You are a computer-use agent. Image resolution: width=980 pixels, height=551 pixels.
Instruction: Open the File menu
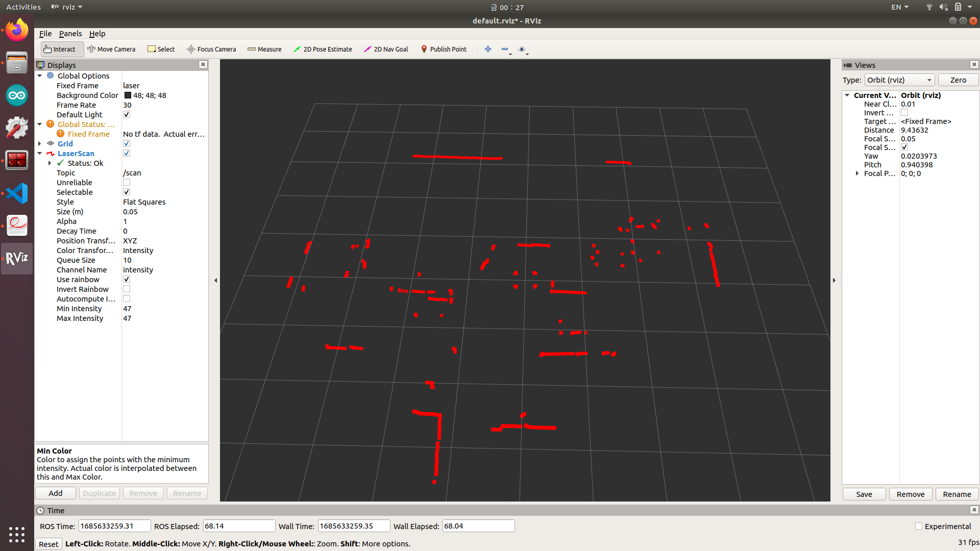pyautogui.click(x=45, y=34)
